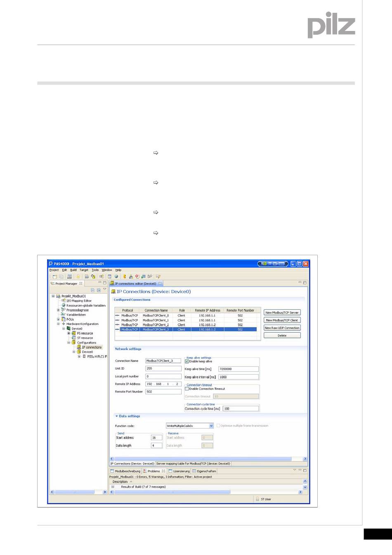Collapse the Hardware-Konfiguration node
Image resolution: width=392 pixels, height=555 pixels.
point(58,324)
